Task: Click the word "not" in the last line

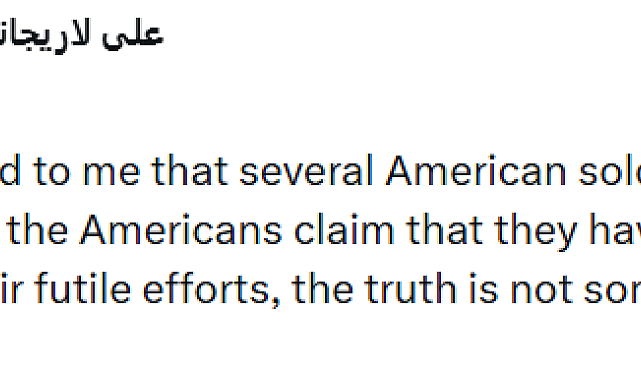Action: [x=541, y=290]
